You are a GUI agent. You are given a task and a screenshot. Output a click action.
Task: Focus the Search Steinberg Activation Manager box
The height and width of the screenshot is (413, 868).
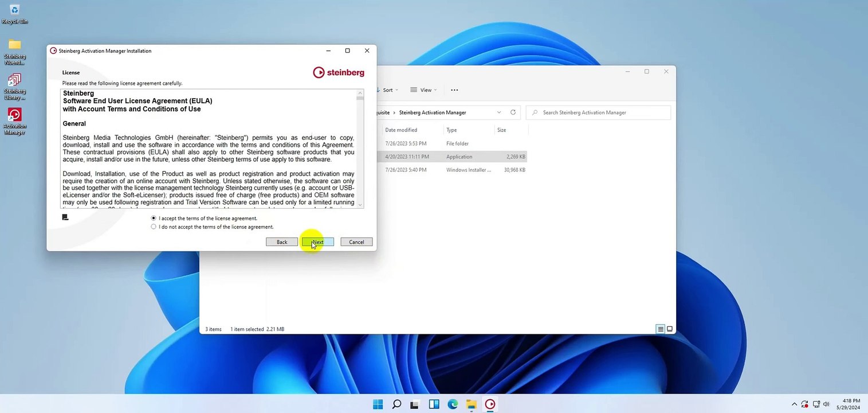pyautogui.click(x=598, y=112)
